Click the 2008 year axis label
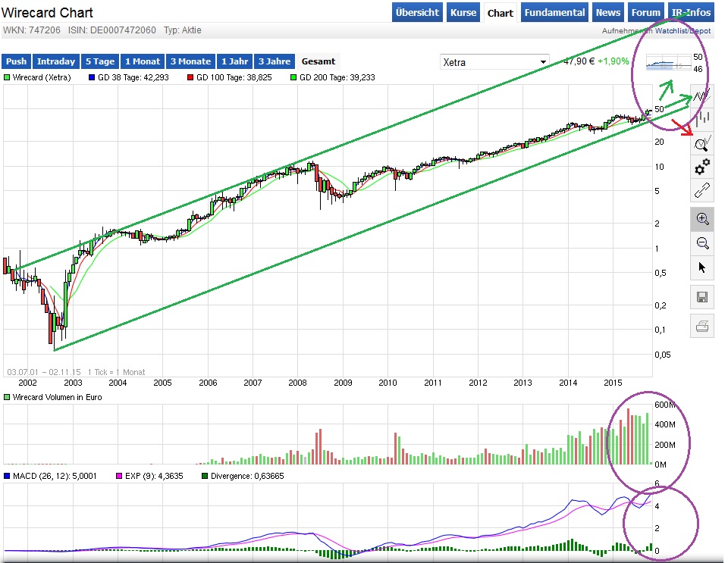 297,383
